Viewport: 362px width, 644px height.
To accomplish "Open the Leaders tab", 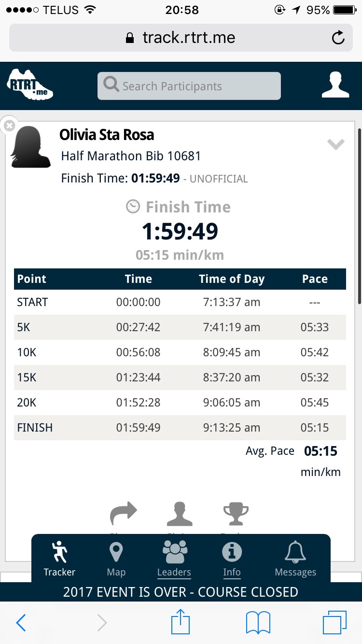I will [174, 559].
